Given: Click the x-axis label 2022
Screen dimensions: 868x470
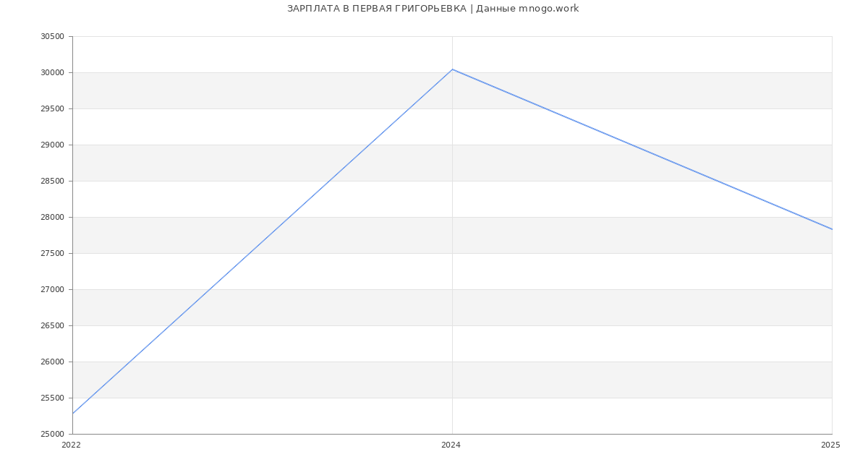Looking at the screenshot, I should (71, 445).
